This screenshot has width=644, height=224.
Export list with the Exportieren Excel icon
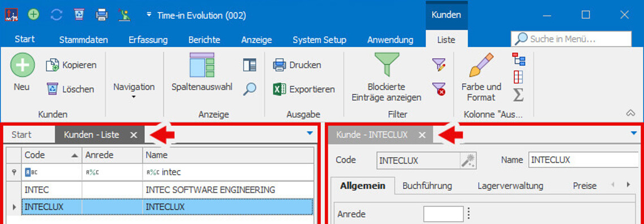[279, 89]
